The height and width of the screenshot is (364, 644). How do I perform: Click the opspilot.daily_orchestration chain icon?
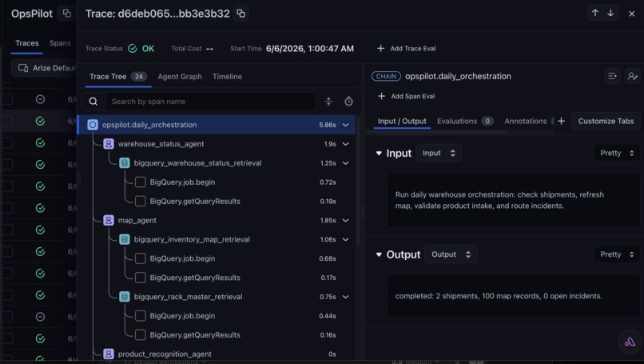[93, 125]
